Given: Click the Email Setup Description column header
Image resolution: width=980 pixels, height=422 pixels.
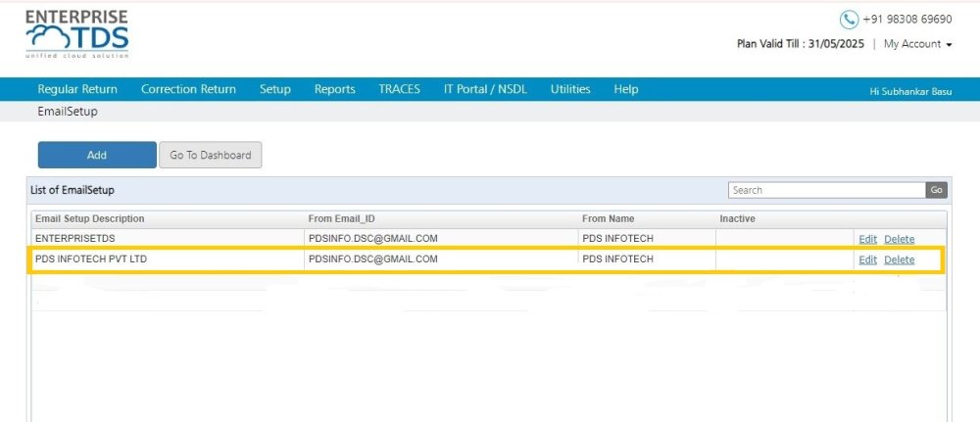Looking at the screenshot, I should click(89, 219).
